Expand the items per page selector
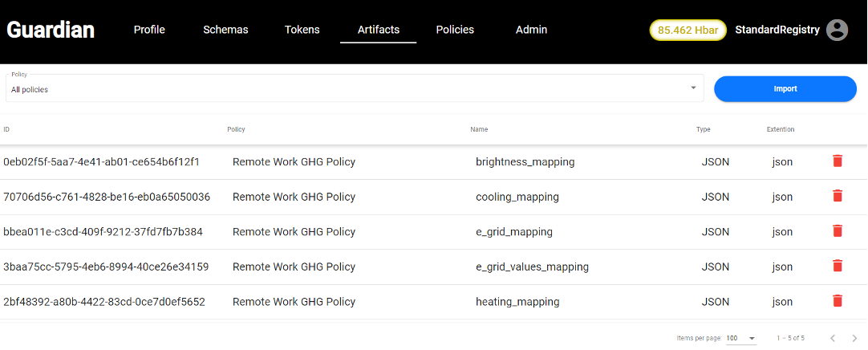The height and width of the screenshot is (350, 868). (x=741, y=339)
